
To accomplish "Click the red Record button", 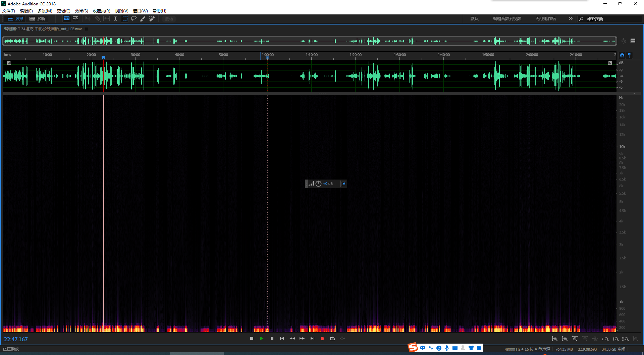I will [x=322, y=339].
